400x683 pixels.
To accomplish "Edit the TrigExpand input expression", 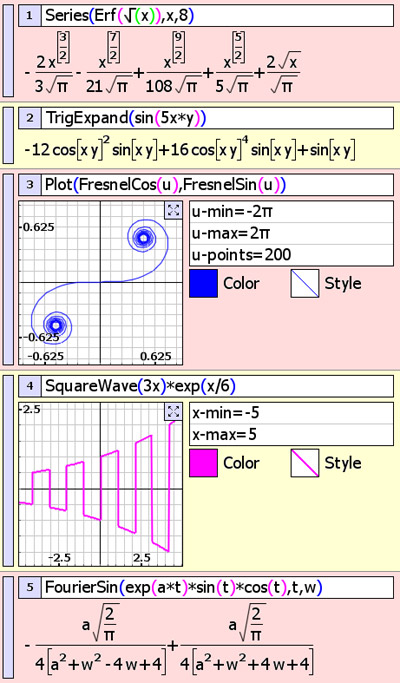I will coord(217,118).
